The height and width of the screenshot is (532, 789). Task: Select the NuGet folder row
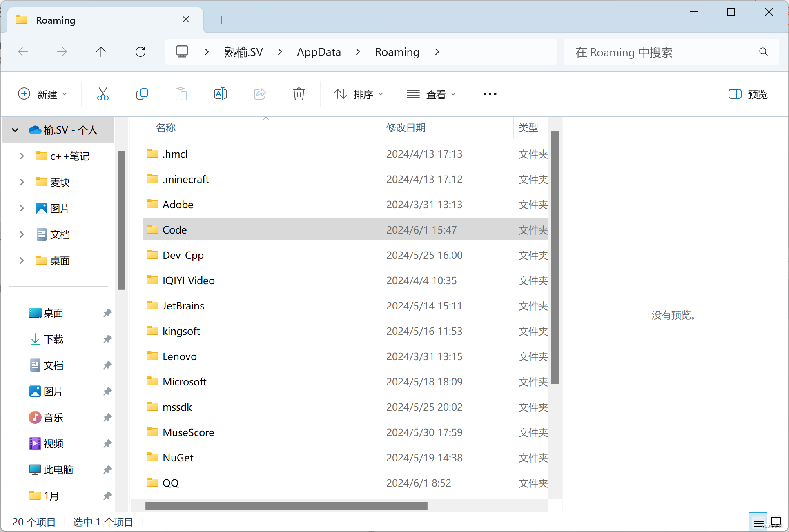[345, 458]
